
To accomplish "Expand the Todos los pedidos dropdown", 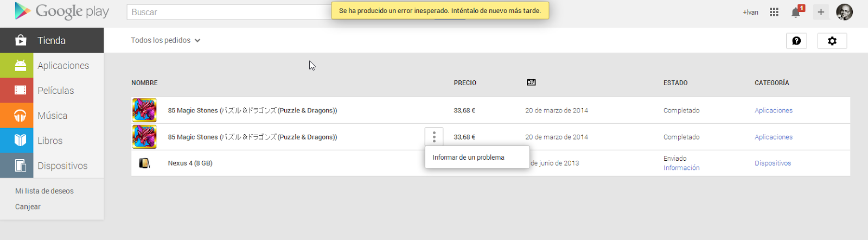I will [165, 40].
